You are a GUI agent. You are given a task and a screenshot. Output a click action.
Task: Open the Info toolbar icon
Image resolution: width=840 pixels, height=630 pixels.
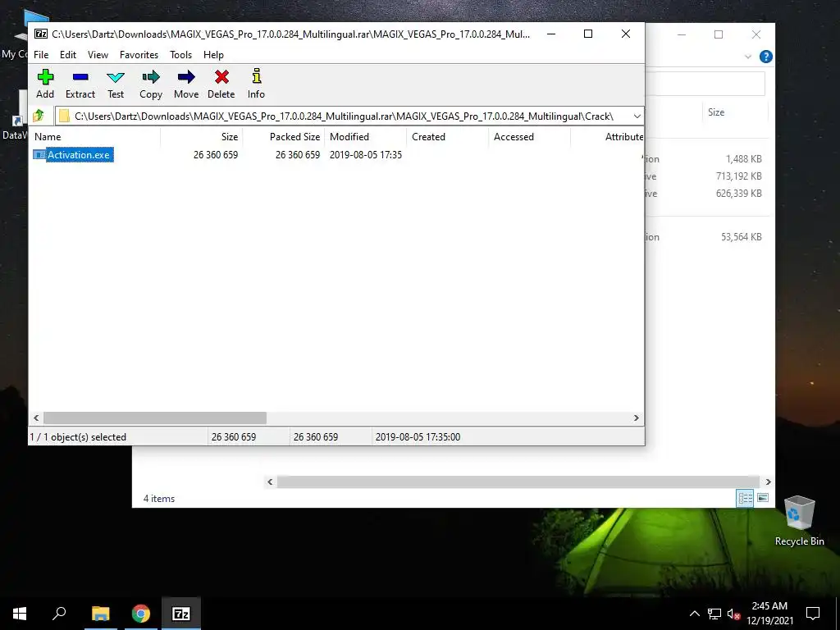tap(257, 76)
